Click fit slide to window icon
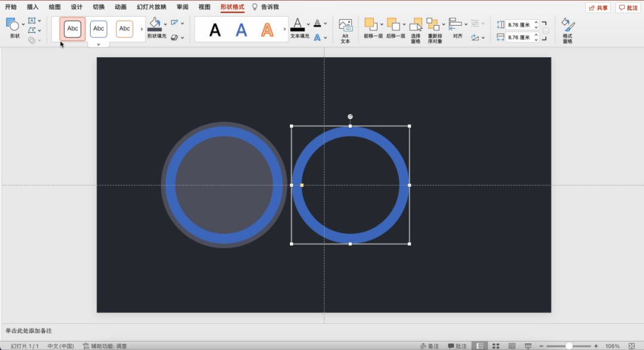The image size is (644, 350). click(631, 346)
